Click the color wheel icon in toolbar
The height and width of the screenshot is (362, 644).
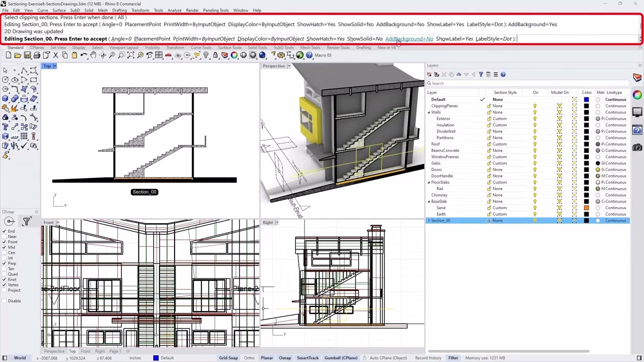pos(234,55)
